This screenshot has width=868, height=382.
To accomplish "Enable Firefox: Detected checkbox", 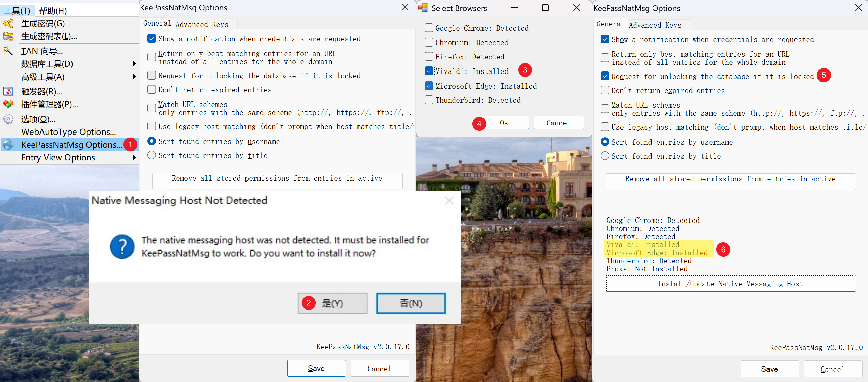I will tap(429, 57).
